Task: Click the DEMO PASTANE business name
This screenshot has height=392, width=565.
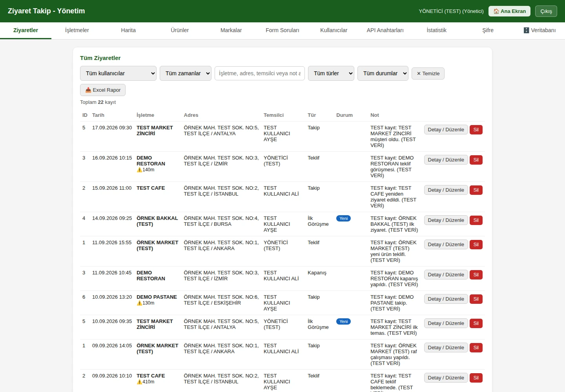Action: point(157,297)
